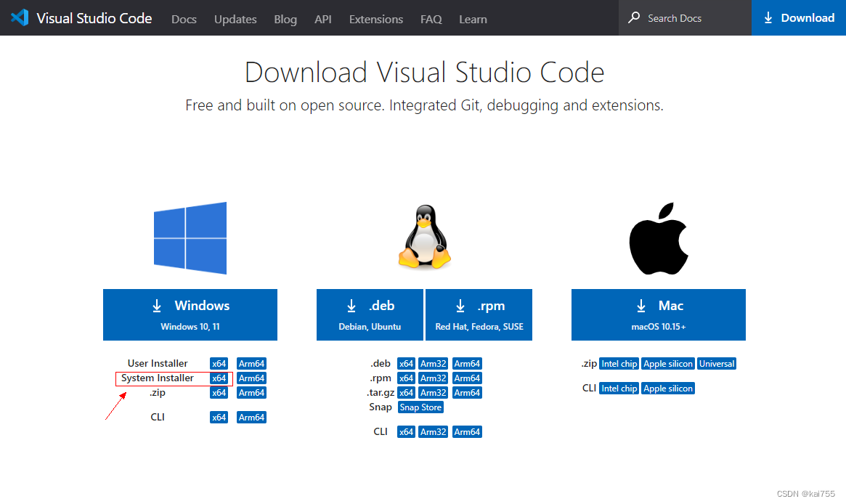Select Intel chip for Mac .zip

619,364
